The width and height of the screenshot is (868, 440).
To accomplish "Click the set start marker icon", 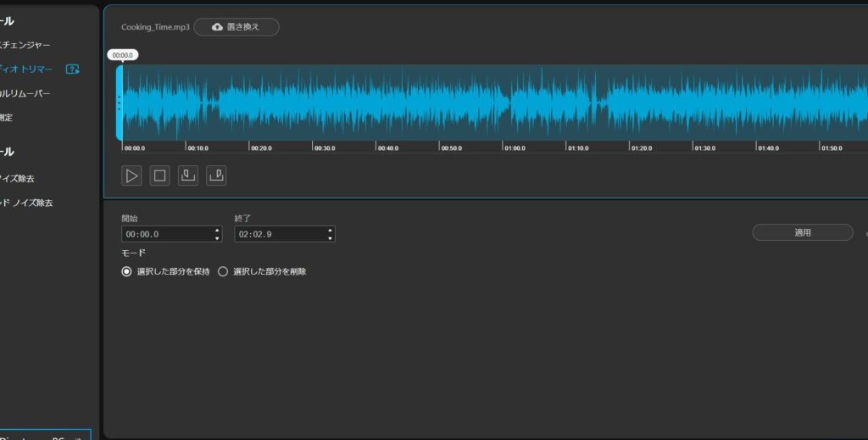I will pos(188,175).
